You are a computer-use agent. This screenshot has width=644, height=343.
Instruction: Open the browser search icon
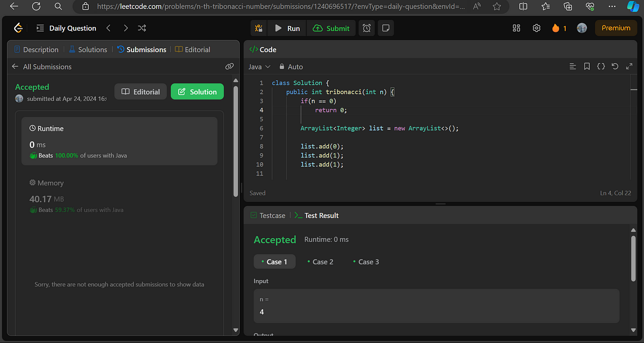click(x=58, y=7)
